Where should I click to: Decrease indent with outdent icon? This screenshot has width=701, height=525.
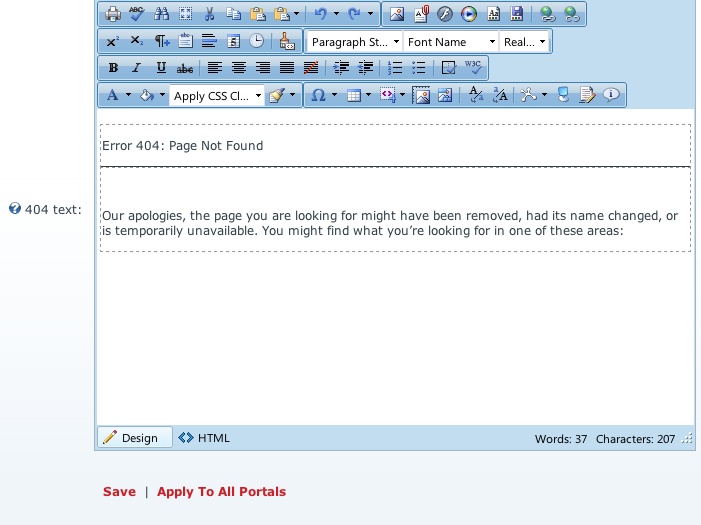(365, 68)
